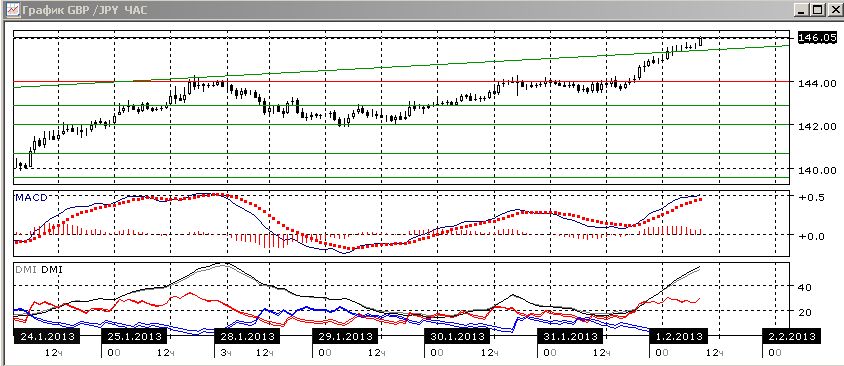This screenshot has height=366, width=844.
Task: Click the DMI scale value 20
Action: [x=804, y=312]
